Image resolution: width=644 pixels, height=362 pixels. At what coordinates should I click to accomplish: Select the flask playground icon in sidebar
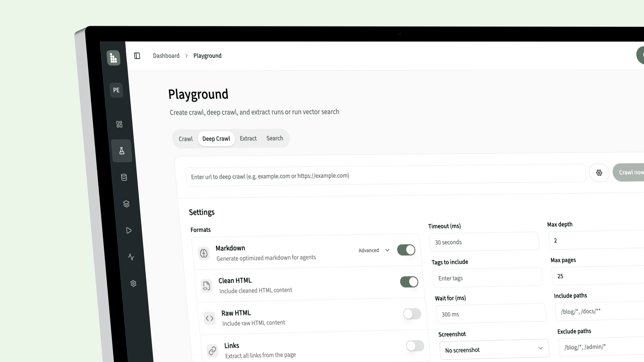pyautogui.click(x=122, y=151)
